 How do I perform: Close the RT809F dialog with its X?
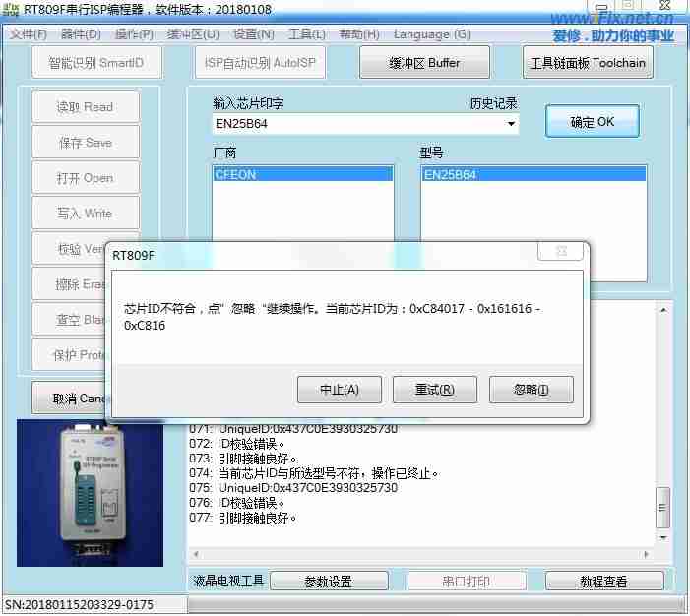click(561, 251)
